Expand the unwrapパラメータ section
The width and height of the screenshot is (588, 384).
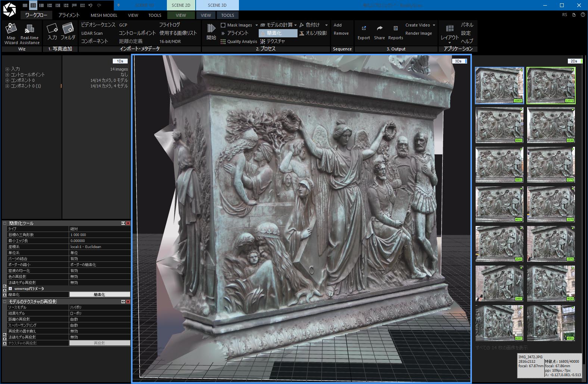pyautogui.click(x=10, y=289)
